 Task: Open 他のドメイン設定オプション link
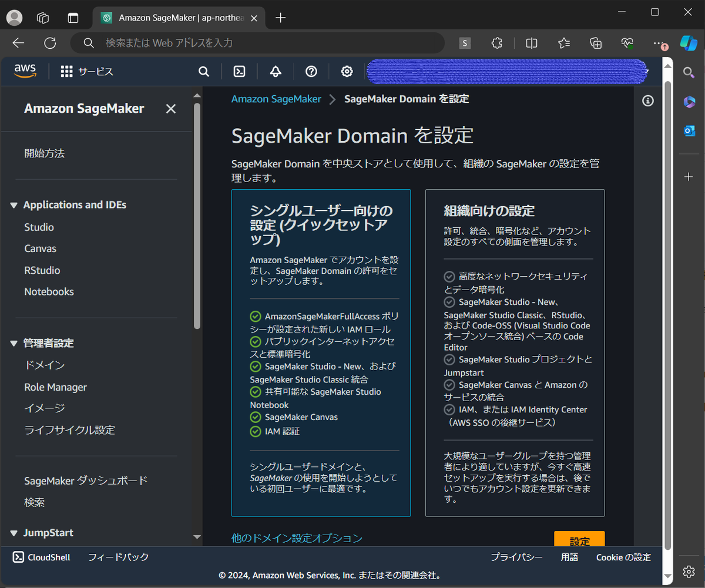(297, 537)
